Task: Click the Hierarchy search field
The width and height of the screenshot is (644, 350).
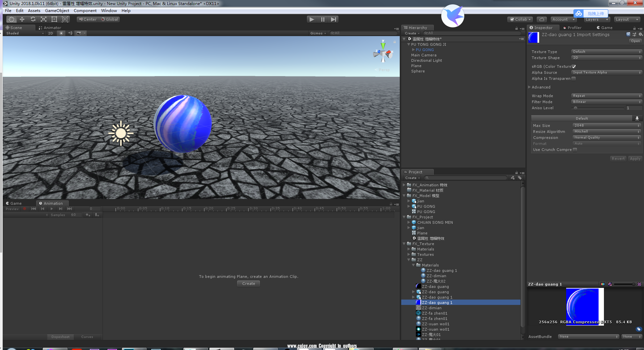Action: (472, 33)
